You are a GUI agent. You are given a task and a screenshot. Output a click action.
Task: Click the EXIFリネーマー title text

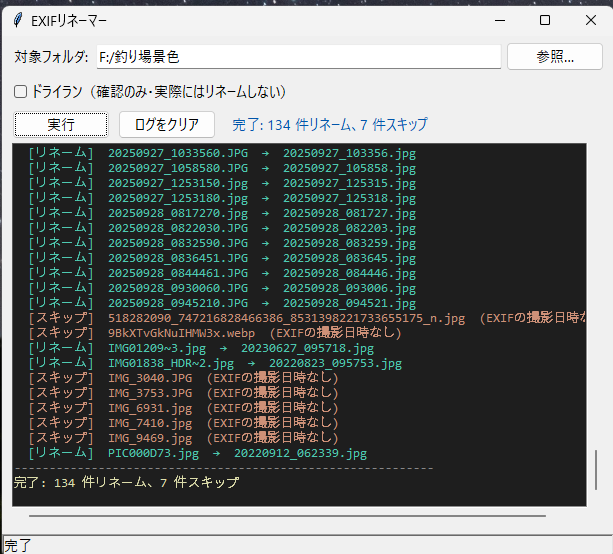[69, 21]
